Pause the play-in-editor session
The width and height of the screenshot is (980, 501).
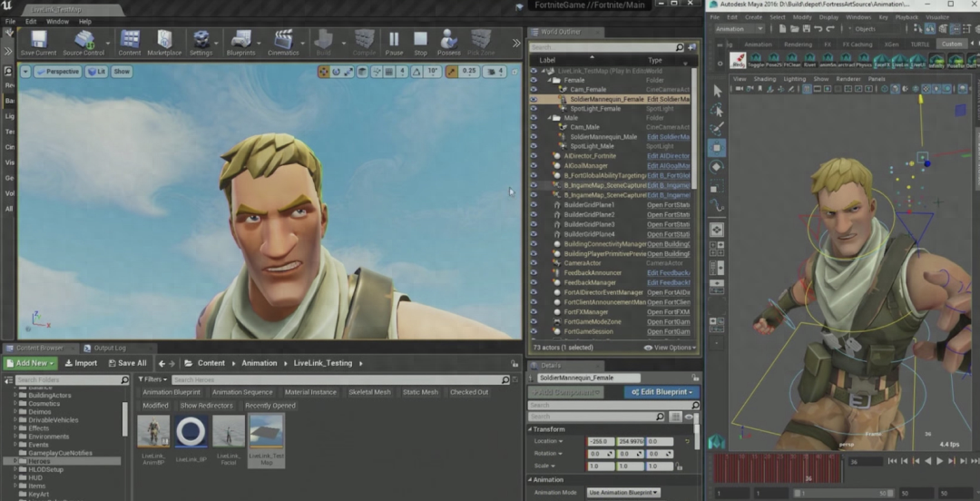[x=394, y=44]
